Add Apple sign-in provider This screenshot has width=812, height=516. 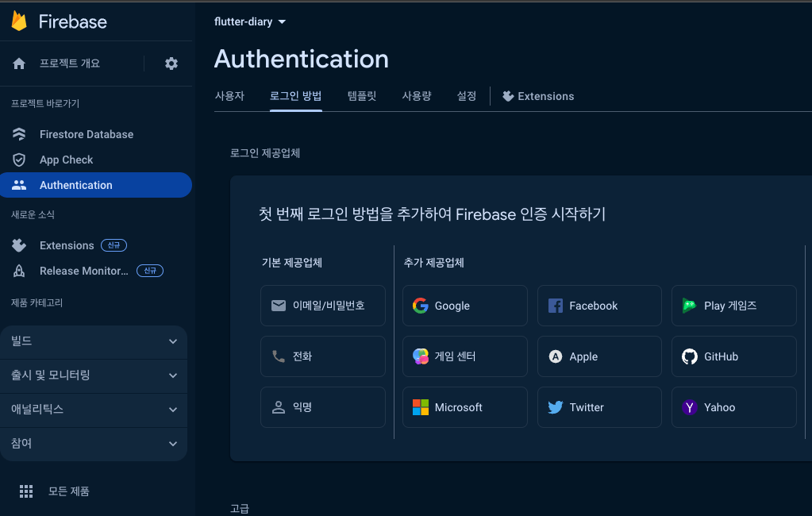599,356
